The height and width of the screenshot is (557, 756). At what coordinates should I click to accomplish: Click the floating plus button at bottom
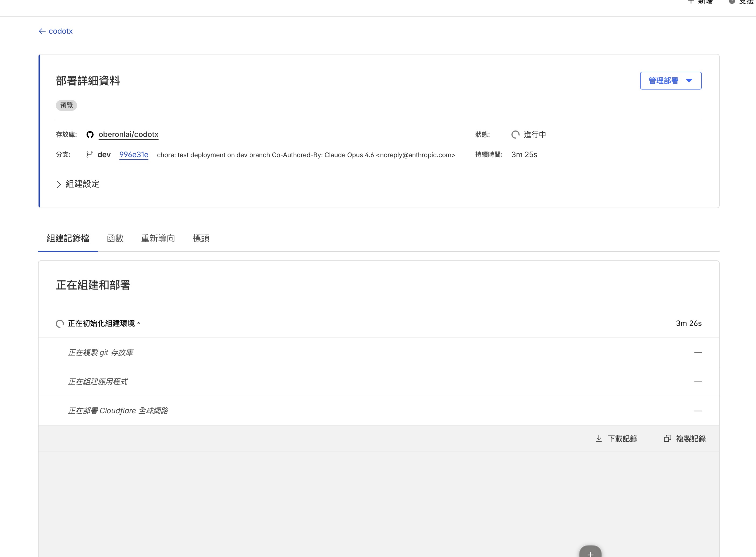point(590,553)
